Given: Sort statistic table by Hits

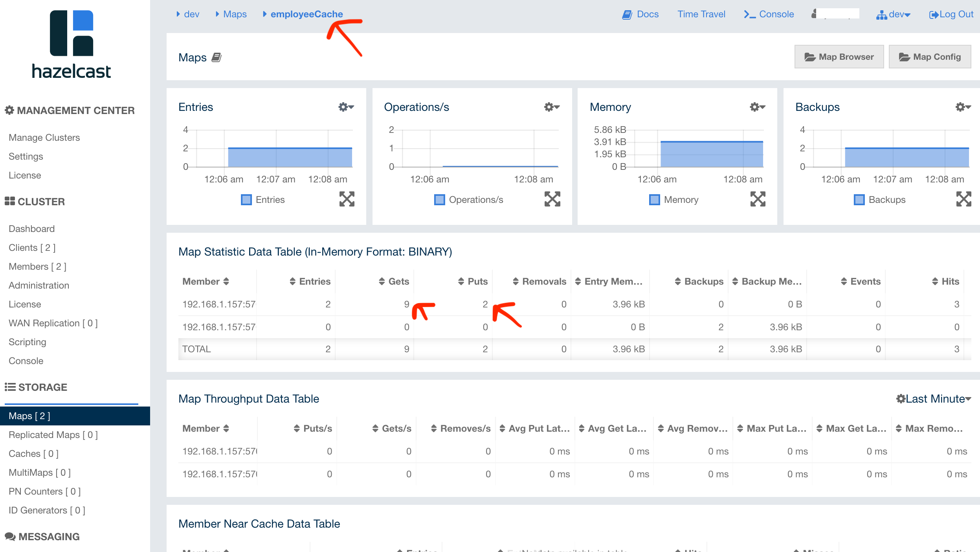Looking at the screenshot, I should pos(945,282).
